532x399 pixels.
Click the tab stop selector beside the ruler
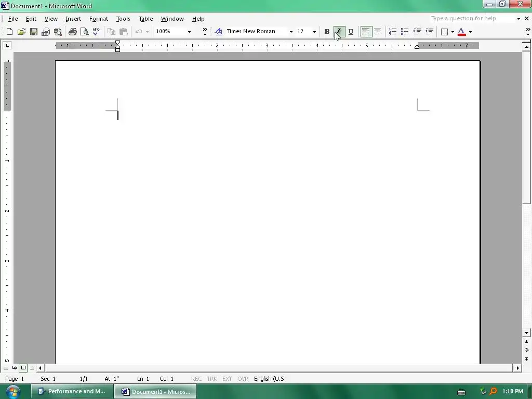pyautogui.click(x=7, y=45)
